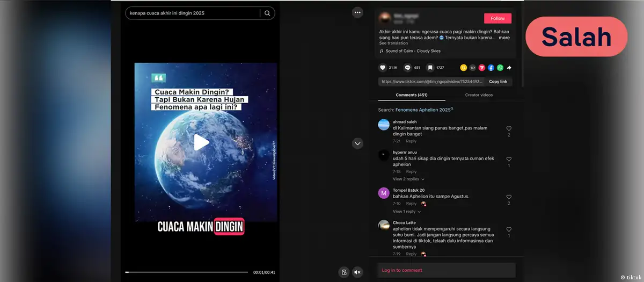The height and width of the screenshot is (282, 644).
Task: Share the video to Facebook
Action: click(491, 68)
